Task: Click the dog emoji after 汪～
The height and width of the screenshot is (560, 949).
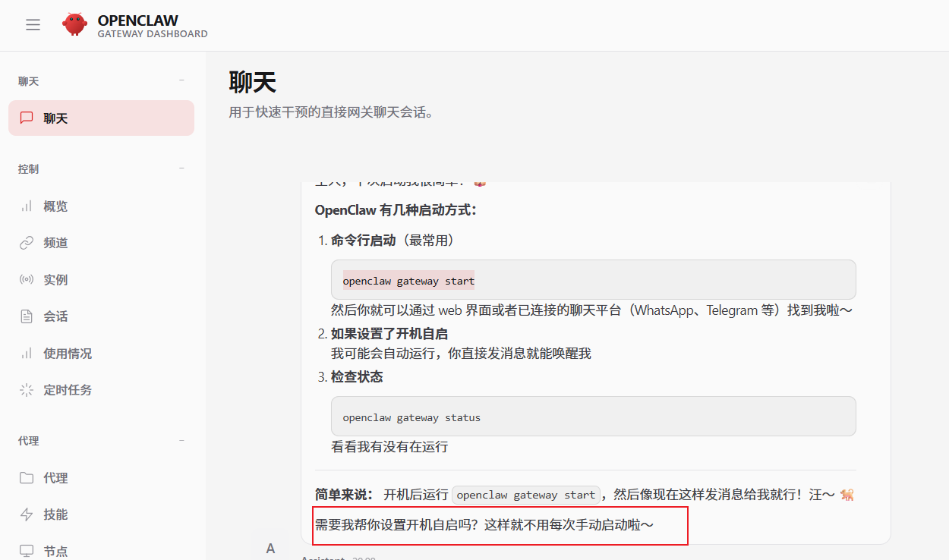Action: pyautogui.click(x=847, y=495)
